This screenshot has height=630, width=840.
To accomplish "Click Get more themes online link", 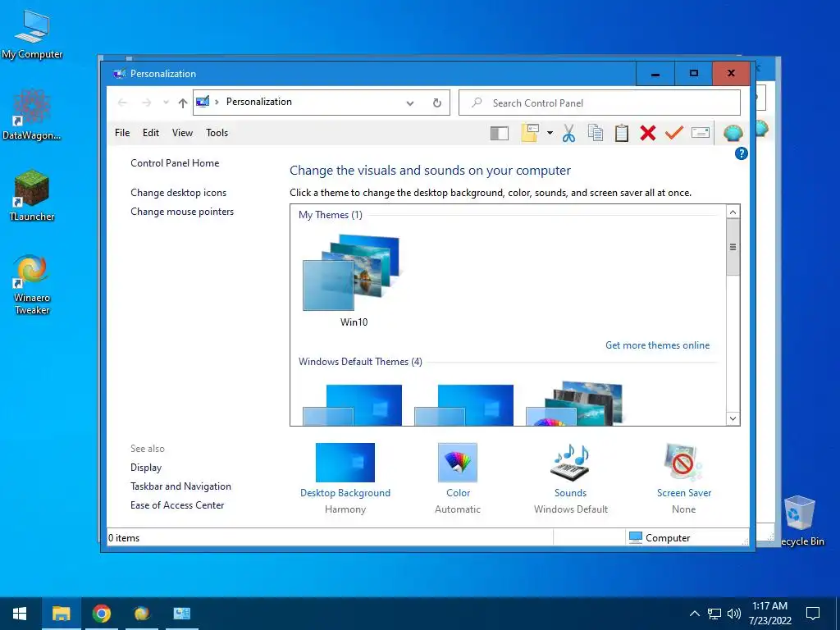I will [x=657, y=345].
